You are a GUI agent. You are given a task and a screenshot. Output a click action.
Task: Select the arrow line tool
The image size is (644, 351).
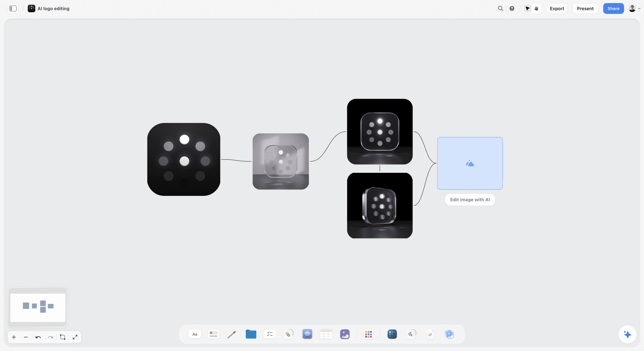pyautogui.click(x=232, y=334)
